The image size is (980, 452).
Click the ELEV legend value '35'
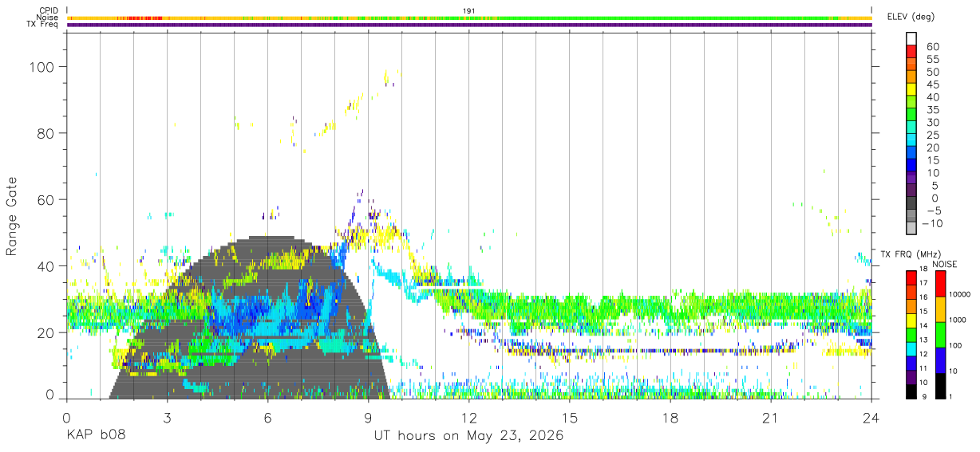coord(934,110)
